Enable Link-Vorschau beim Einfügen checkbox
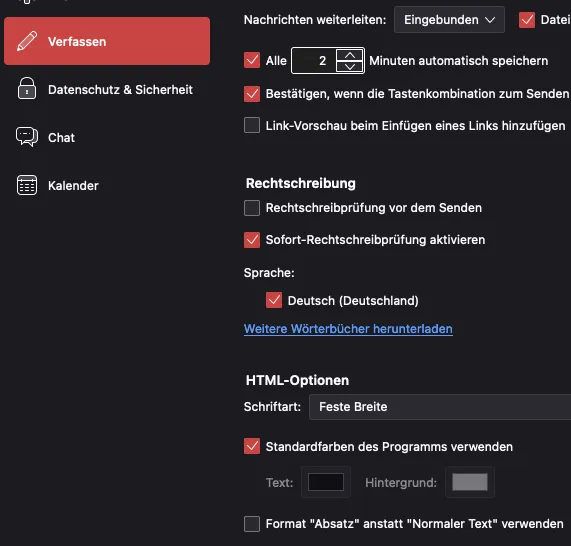This screenshot has width=571, height=546. pyautogui.click(x=252, y=125)
